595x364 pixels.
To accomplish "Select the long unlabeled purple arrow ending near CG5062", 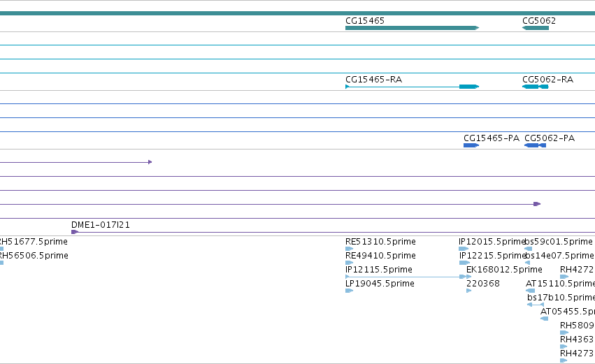I will [270, 205].
